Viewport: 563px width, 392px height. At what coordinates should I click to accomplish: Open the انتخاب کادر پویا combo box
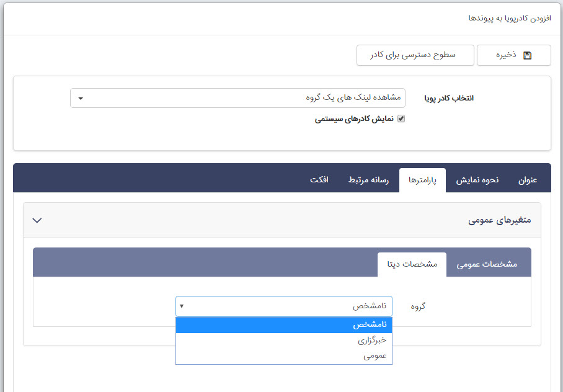pos(237,98)
